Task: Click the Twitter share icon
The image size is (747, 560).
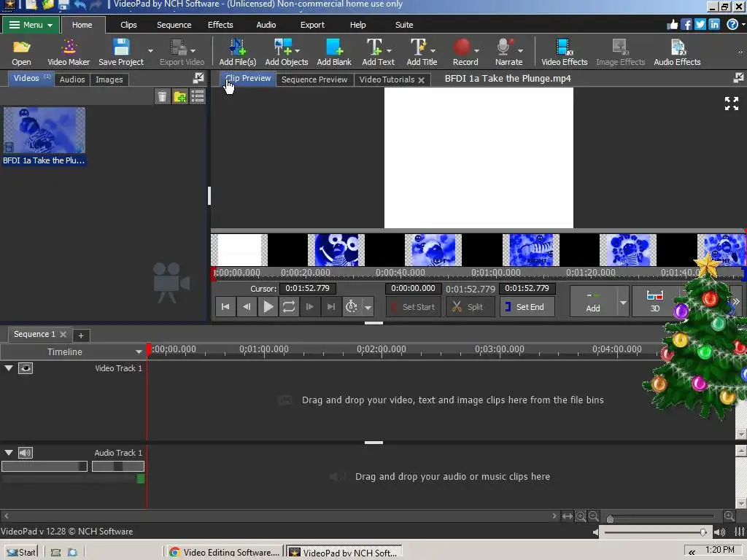Action: click(700, 24)
